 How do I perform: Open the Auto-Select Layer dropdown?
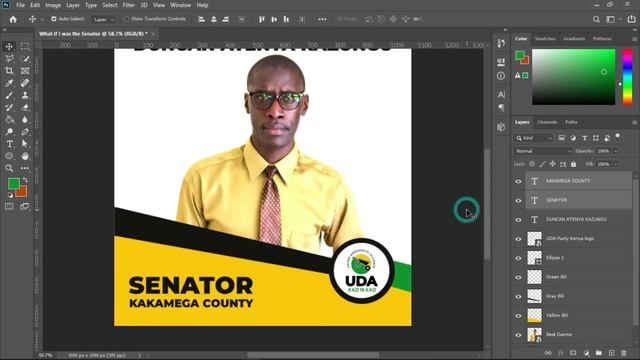103,19
